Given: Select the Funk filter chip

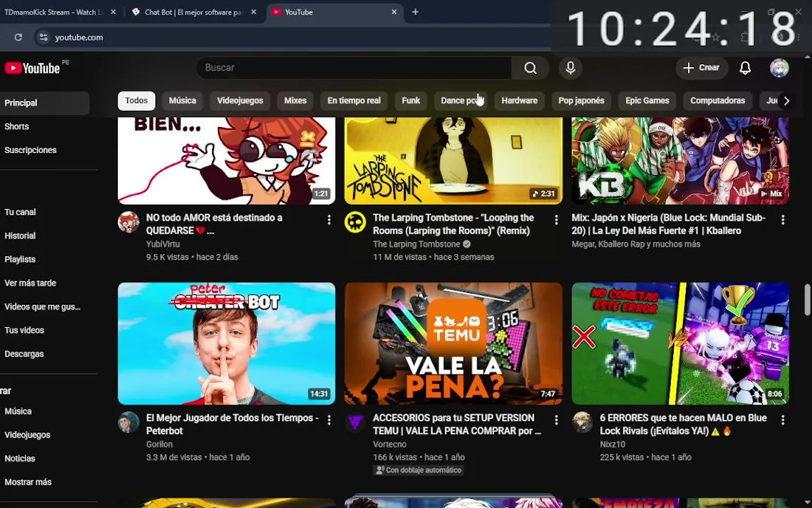Looking at the screenshot, I should pos(411,101).
